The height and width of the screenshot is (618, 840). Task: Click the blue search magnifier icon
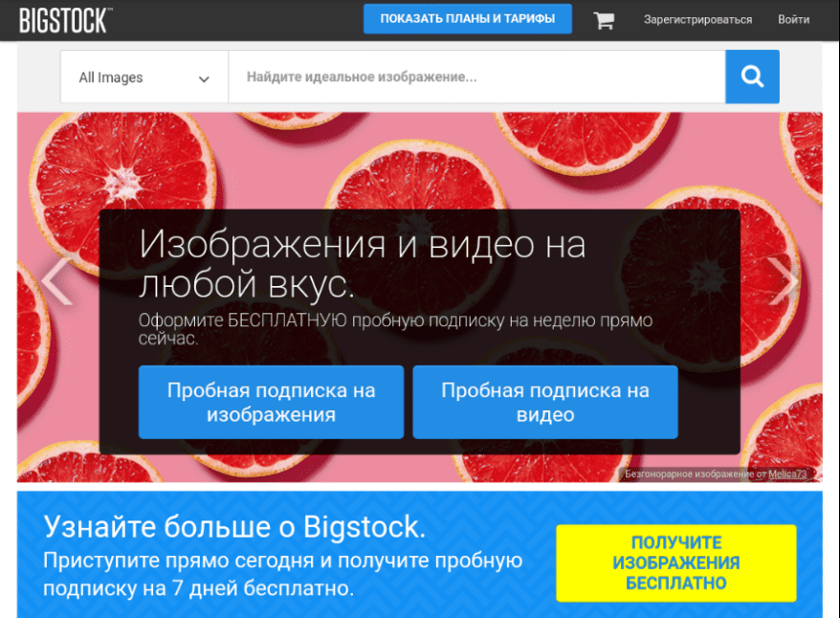click(x=752, y=77)
